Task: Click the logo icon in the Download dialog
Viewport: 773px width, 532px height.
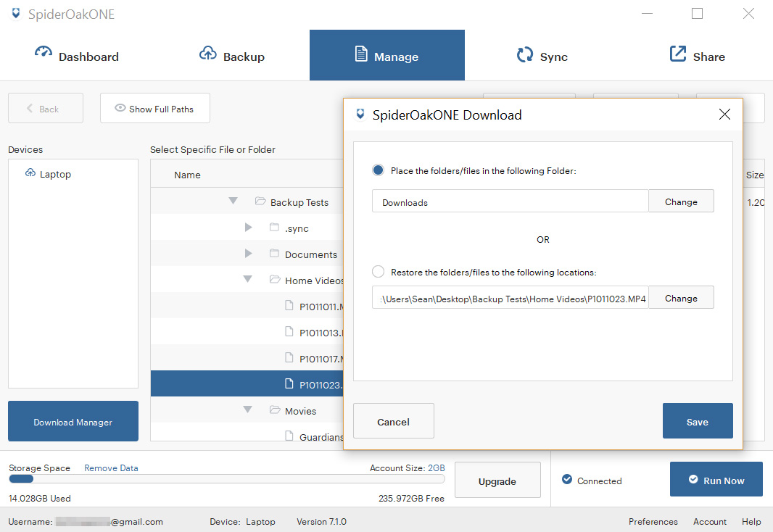Action: click(x=360, y=115)
